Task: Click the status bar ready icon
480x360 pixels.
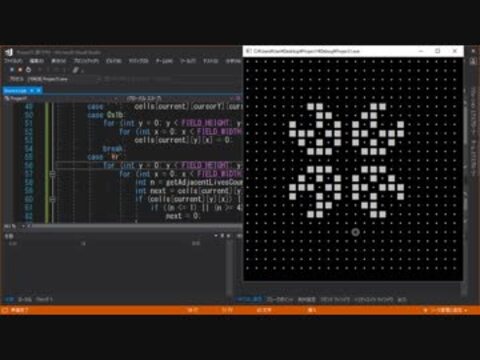Action: click(x=5, y=310)
